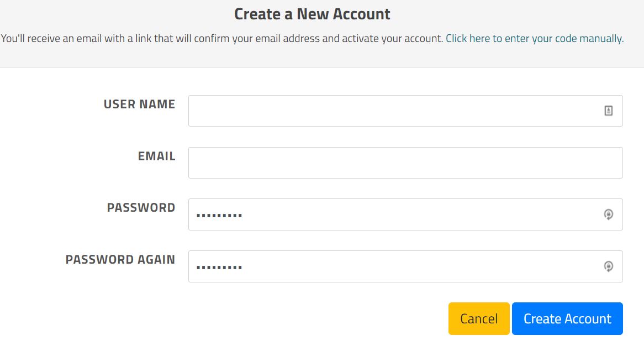Click the masked dots in Password field
This screenshot has width=644, height=351.
click(219, 215)
